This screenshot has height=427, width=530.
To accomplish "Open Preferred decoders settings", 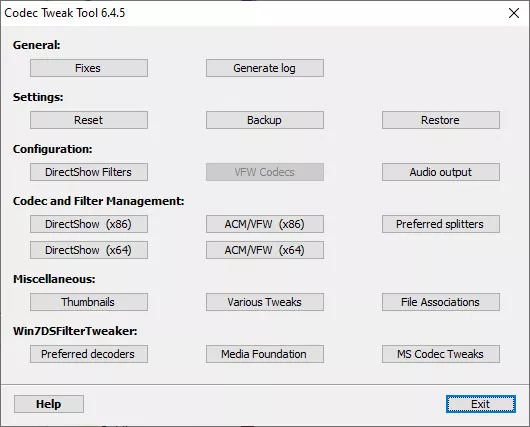I will [x=89, y=354].
